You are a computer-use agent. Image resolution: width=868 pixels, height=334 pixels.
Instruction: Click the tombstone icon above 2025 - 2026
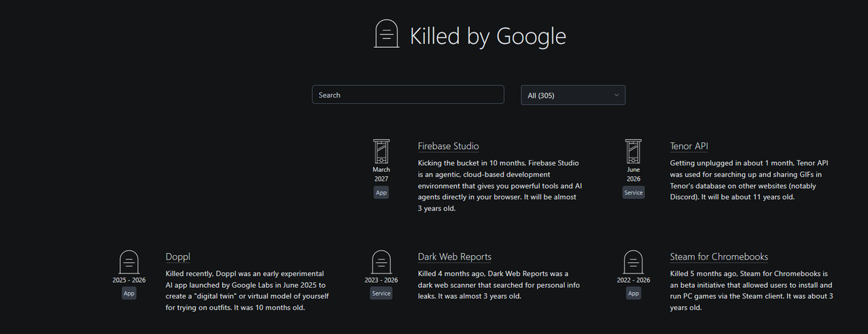tap(129, 262)
